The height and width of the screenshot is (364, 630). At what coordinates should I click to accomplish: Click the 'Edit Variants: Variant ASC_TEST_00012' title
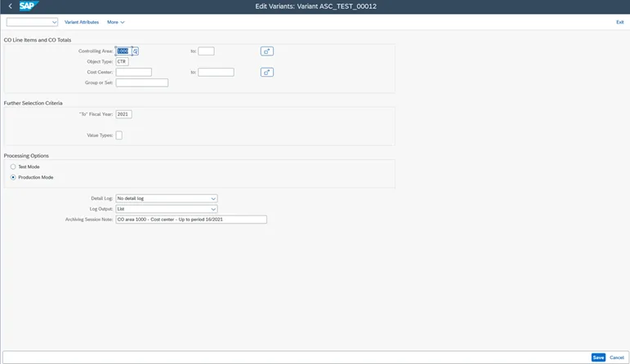tap(315, 7)
